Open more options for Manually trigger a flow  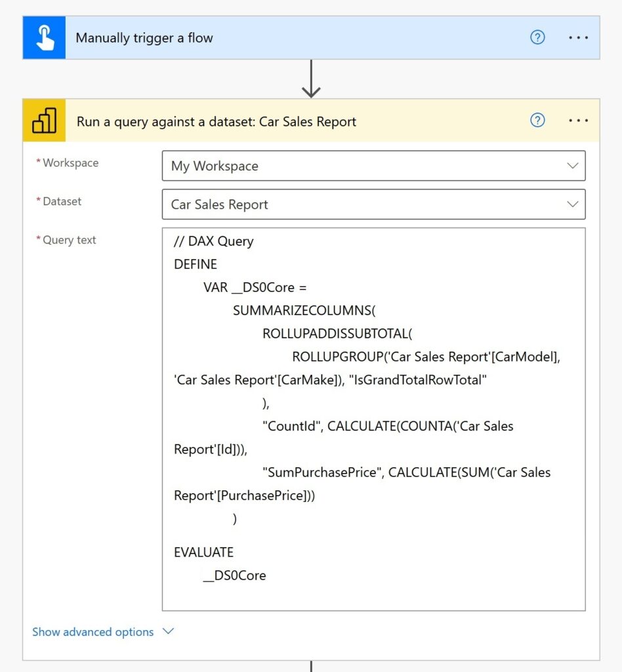578,37
